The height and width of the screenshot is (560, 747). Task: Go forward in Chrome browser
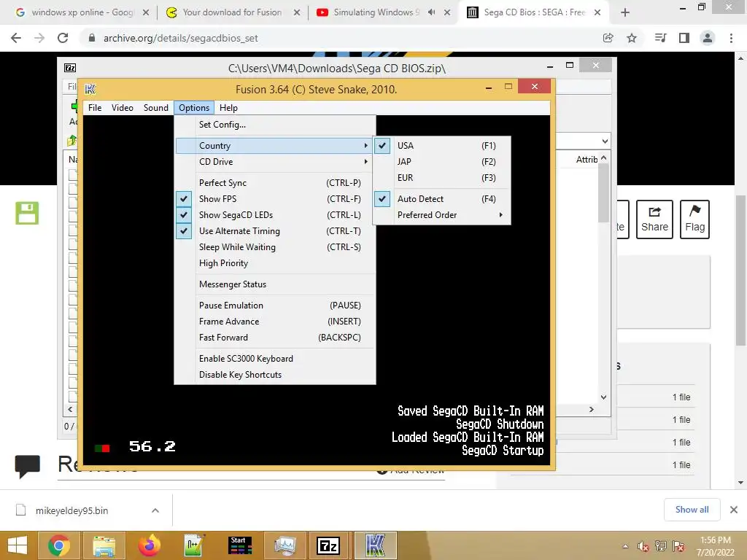pos(39,38)
